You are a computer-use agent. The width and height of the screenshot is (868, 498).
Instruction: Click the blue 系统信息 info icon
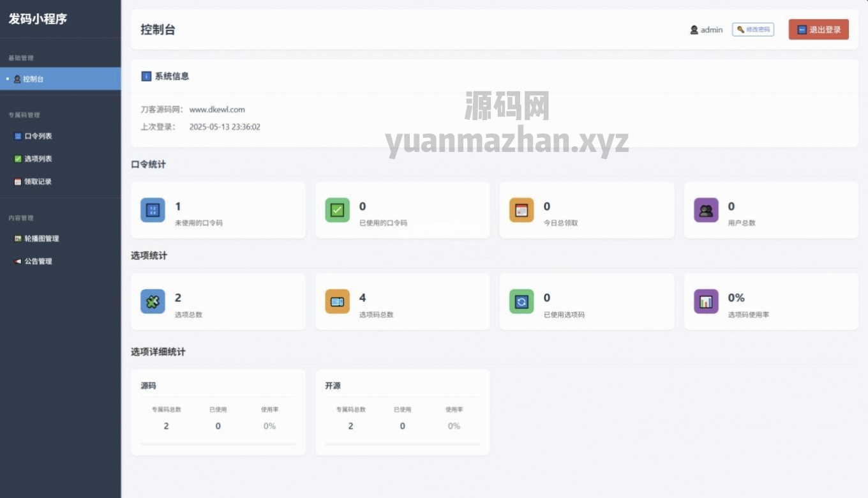click(146, 76)
